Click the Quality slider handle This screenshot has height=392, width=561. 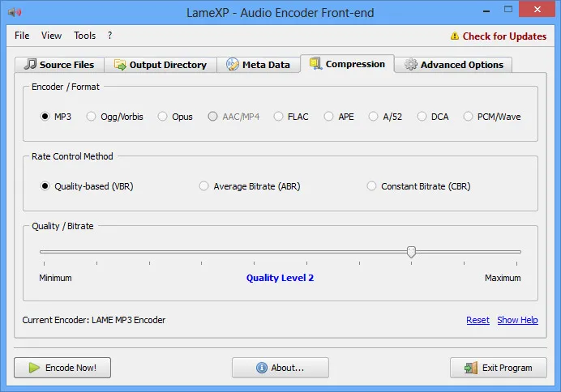tap(411, 252)
